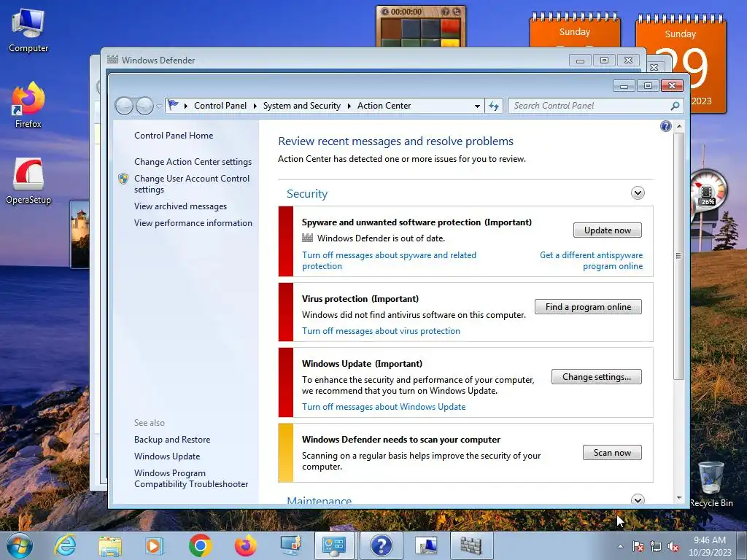The height and width of the screenshot is (560, 747).
Task: Expand the Maintenance section chevron
Action: (x=638, y=499)
